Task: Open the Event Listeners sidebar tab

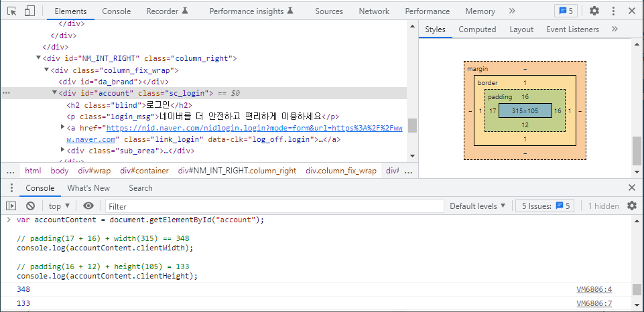Action: point(572,29)
